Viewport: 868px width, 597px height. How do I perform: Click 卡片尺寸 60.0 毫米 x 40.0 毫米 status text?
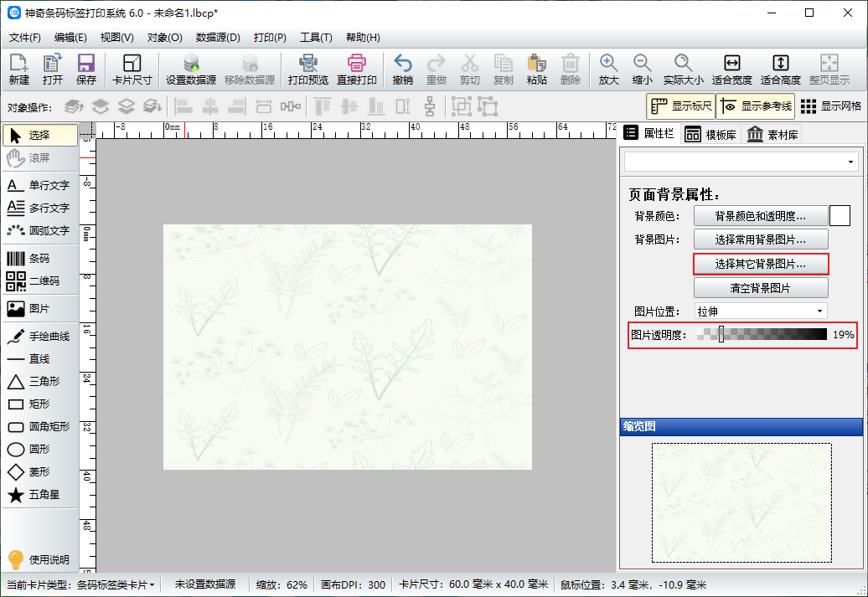coord(473,584)
